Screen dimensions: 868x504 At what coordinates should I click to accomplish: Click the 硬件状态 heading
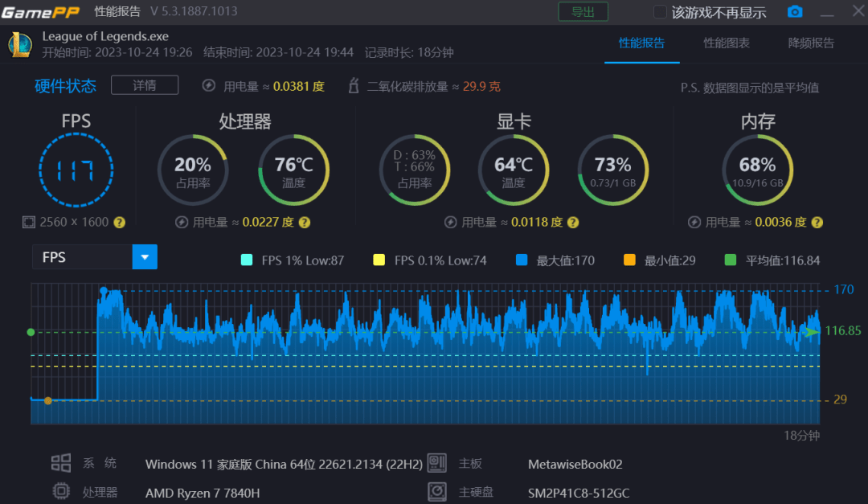click(65, 86)
